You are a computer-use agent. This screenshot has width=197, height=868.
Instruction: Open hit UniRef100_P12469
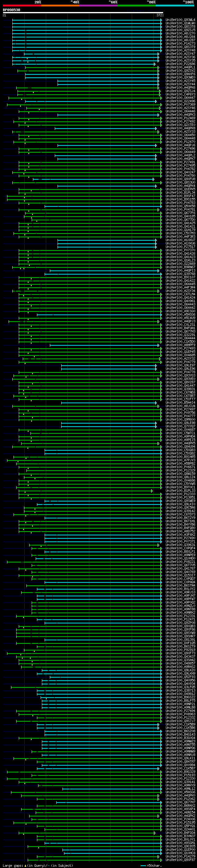180,118
